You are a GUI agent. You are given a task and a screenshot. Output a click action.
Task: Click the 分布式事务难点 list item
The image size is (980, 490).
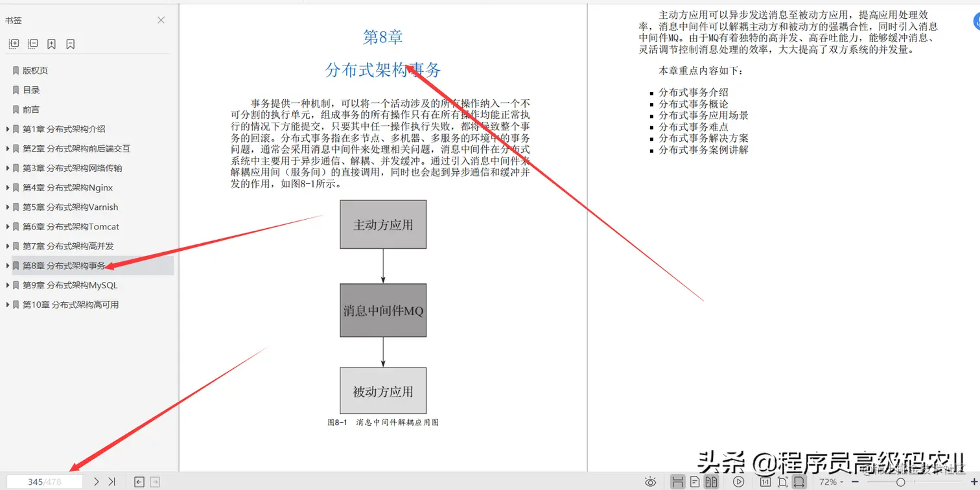pyautogui.click(x=694, y=127)
